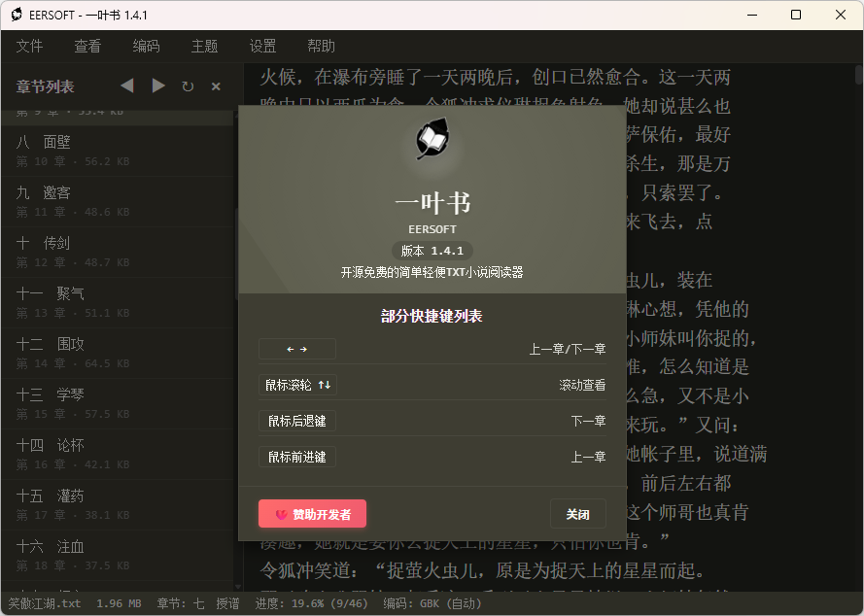
Task: Click the heart icon on the sponsor button
Action: click(x=281, y=513)
